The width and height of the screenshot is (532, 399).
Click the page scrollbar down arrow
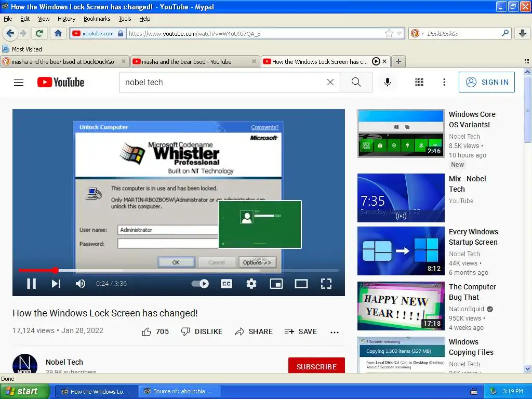click(x=527, y=369)
